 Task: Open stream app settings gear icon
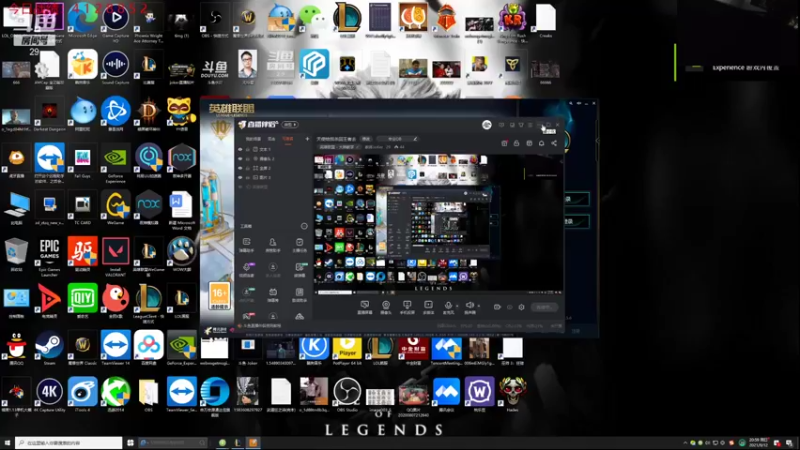point(521,307)
